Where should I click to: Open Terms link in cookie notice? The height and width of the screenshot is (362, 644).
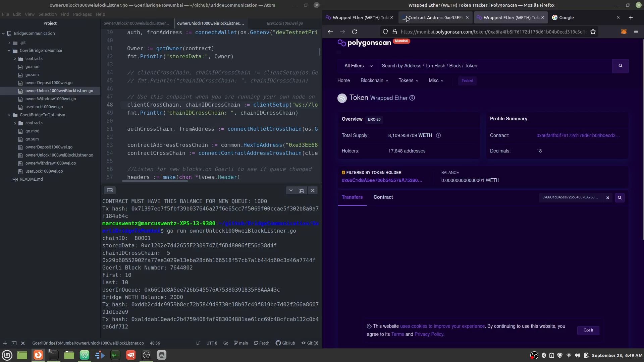(x=397, y=334)
